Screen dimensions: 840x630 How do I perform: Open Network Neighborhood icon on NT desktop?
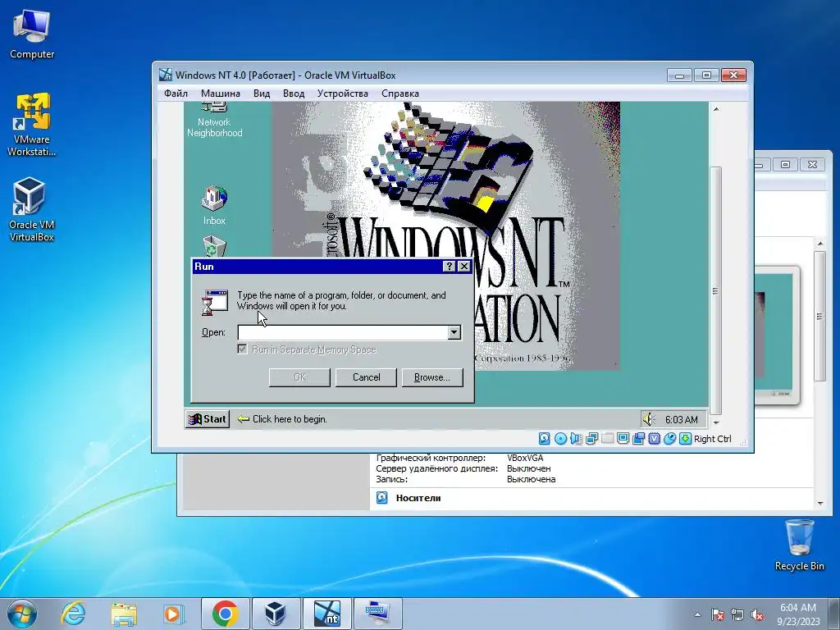coord(214,121)
